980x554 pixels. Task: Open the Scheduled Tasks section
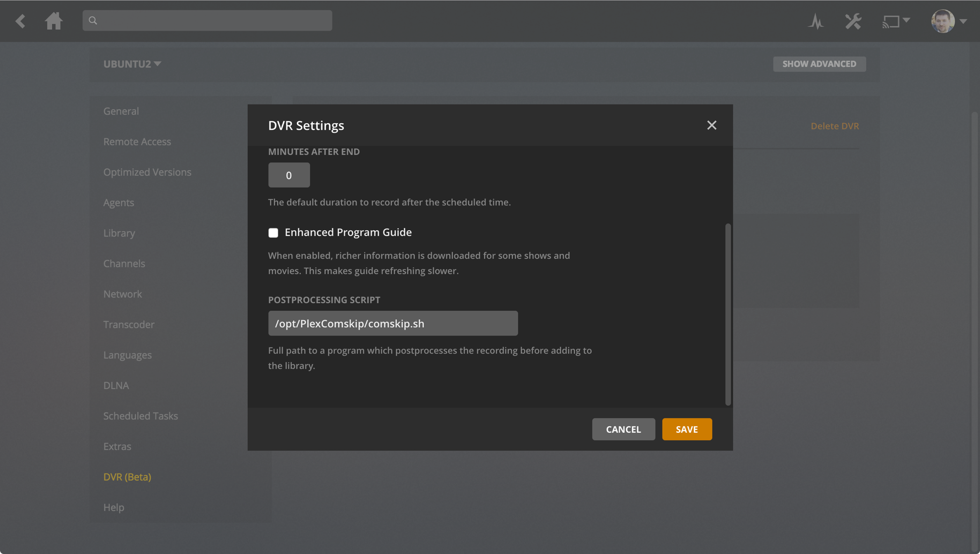click(x=140, y=416)
